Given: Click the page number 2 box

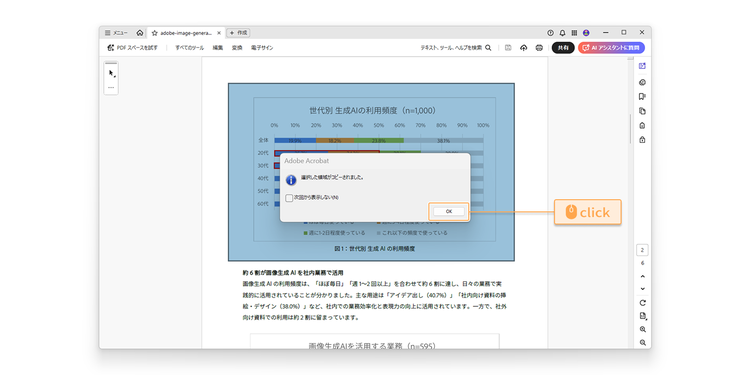Looking at the screenshot, I should 642,250.
